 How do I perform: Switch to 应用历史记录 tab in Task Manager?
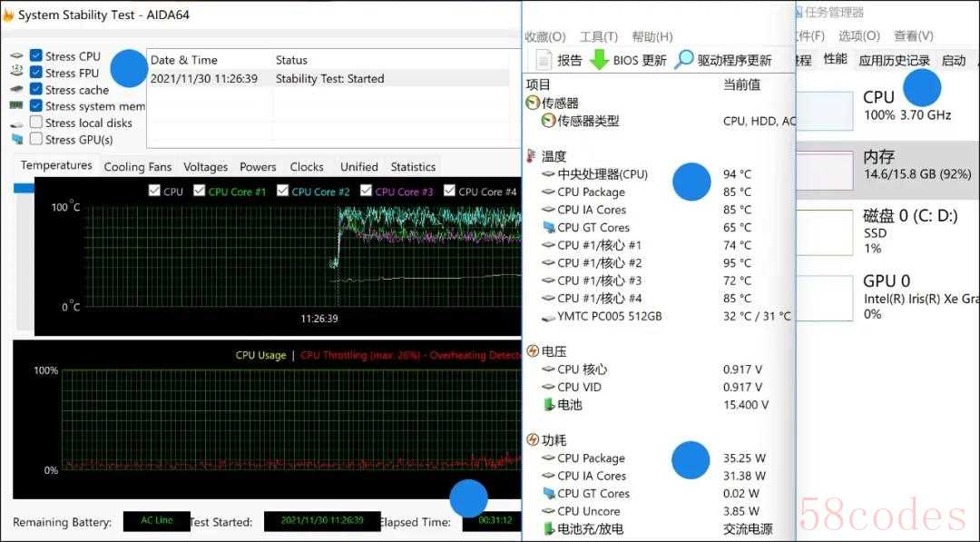(x=894, y=60)
